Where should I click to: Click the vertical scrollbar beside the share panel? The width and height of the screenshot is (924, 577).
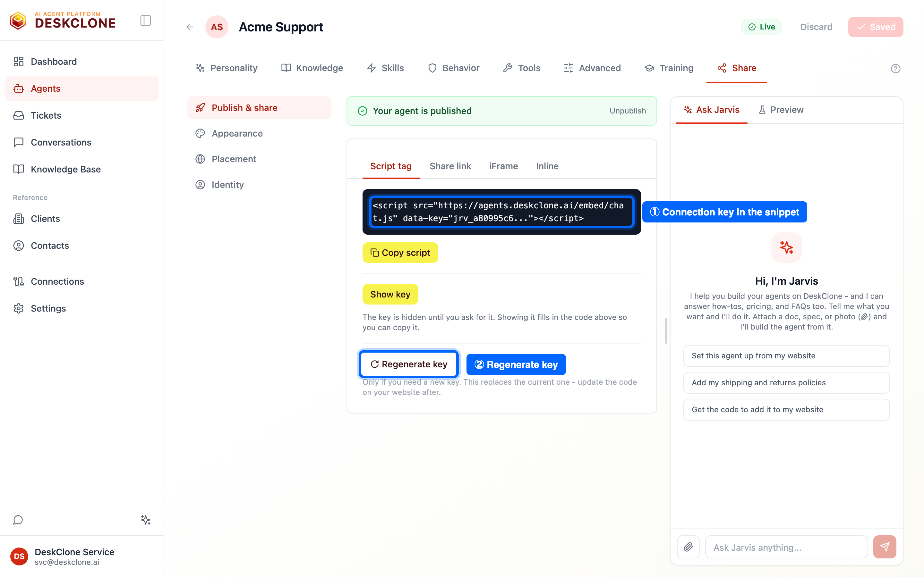(x=665, y=330)
